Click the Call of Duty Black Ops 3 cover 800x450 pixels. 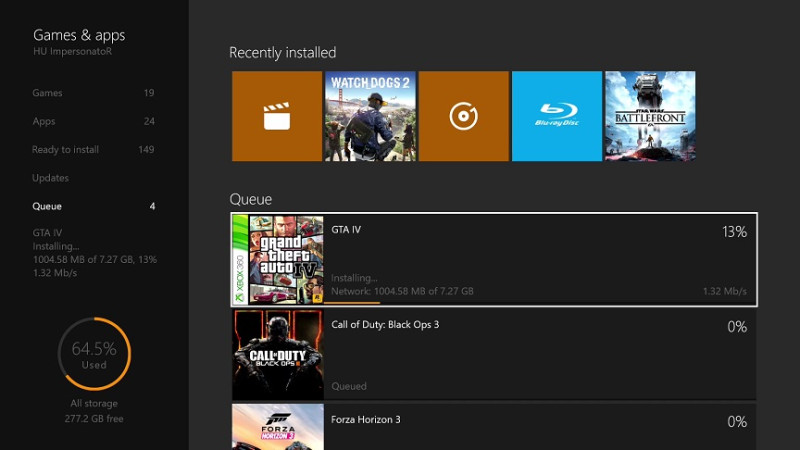(278, 355)
